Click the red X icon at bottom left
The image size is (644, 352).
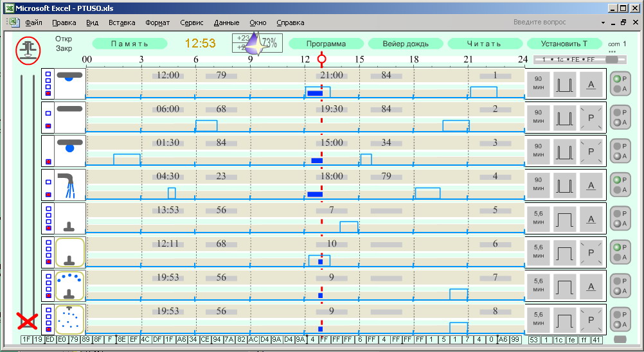(27, 321)
